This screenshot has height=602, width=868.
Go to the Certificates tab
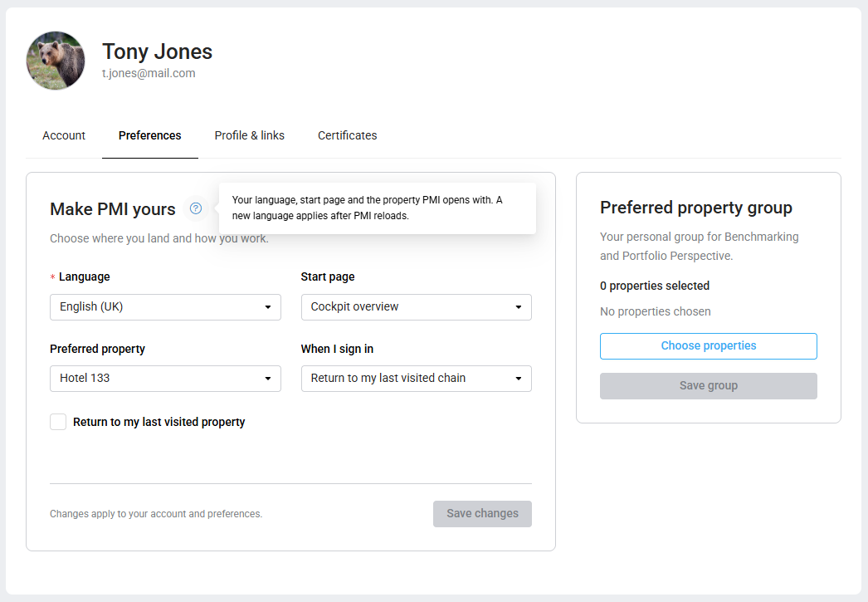pyautogui.click(x=347, y=135)
